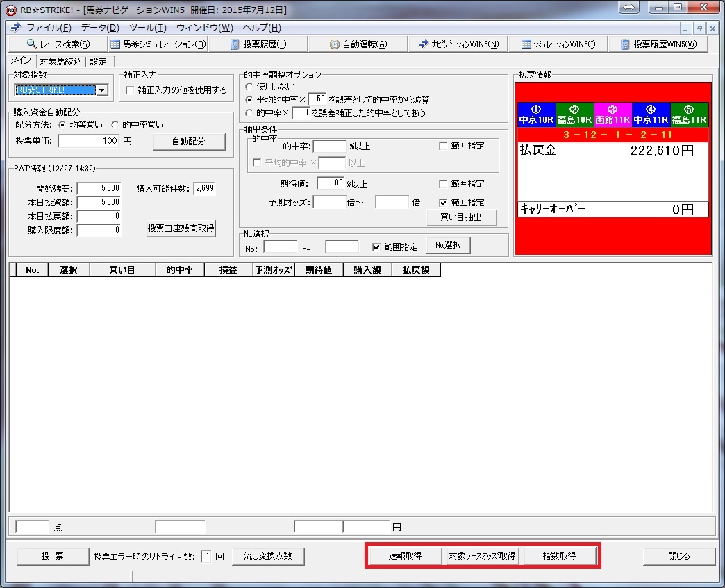Viewport: 725px width, 588px height.
Task: Click the 払戻額 column header
Action: click(416, 270)
